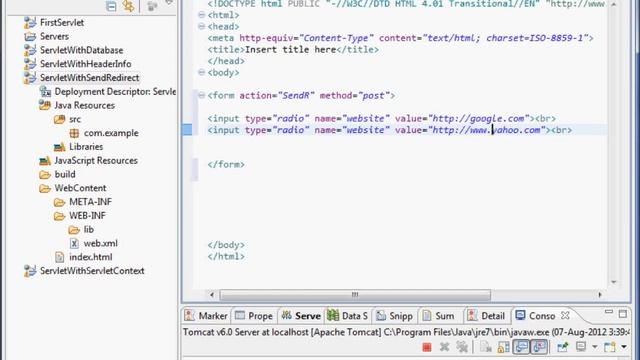
Task: Select JavaScript Resources node
Action: pos(96,160)
